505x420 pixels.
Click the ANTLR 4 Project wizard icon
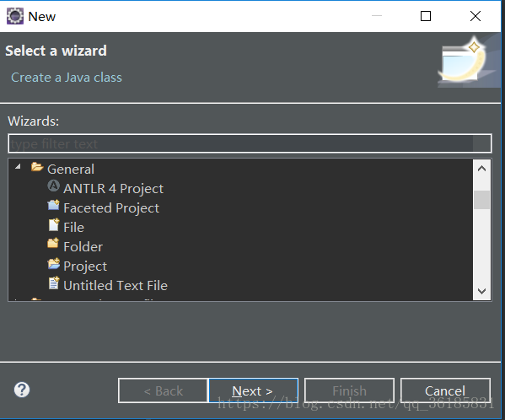(x=53, y=186)
